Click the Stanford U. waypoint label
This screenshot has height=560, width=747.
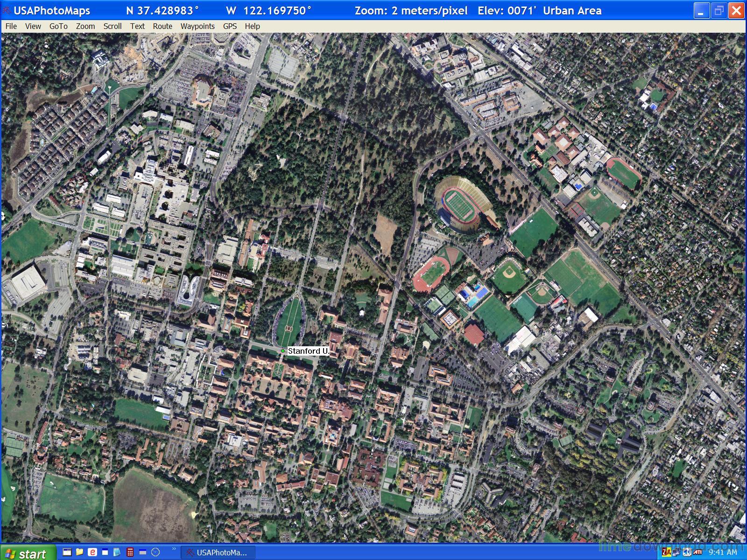308,351
